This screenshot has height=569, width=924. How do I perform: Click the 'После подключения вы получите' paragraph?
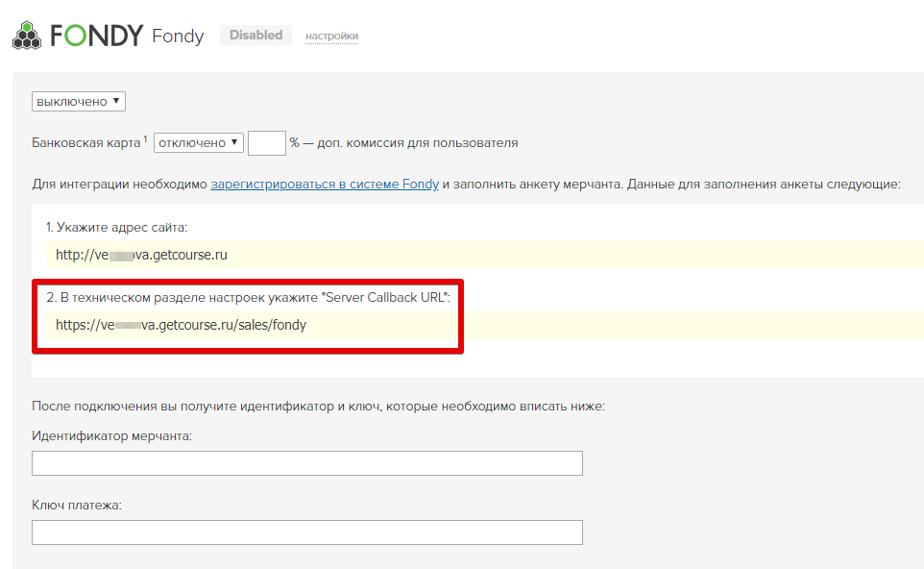tap(318, 407)
